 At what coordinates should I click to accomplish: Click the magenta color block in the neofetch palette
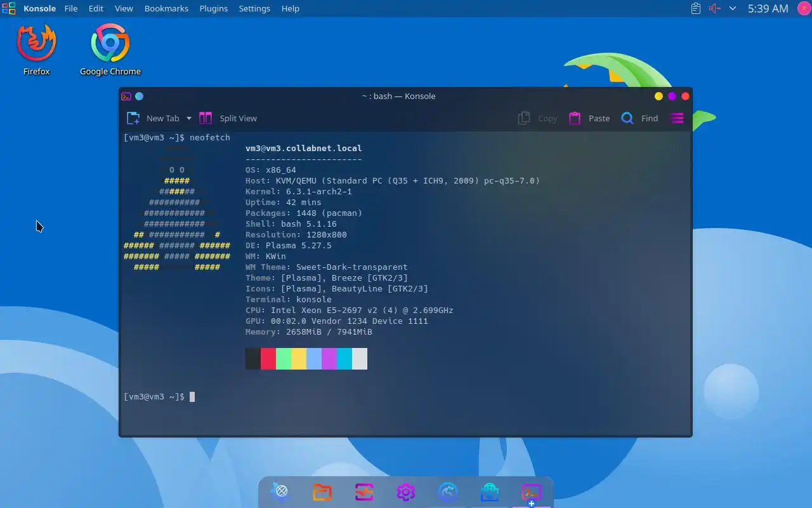329,359
